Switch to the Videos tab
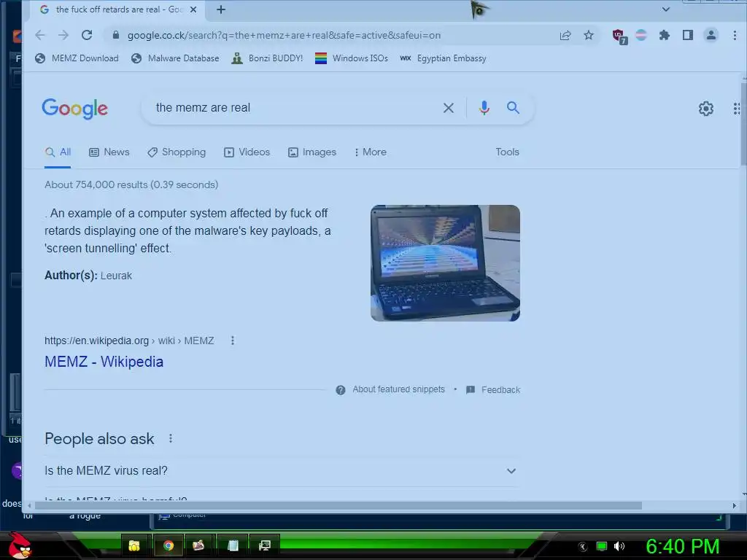Viewport: 747px width, 560px height. click(247, 152)
